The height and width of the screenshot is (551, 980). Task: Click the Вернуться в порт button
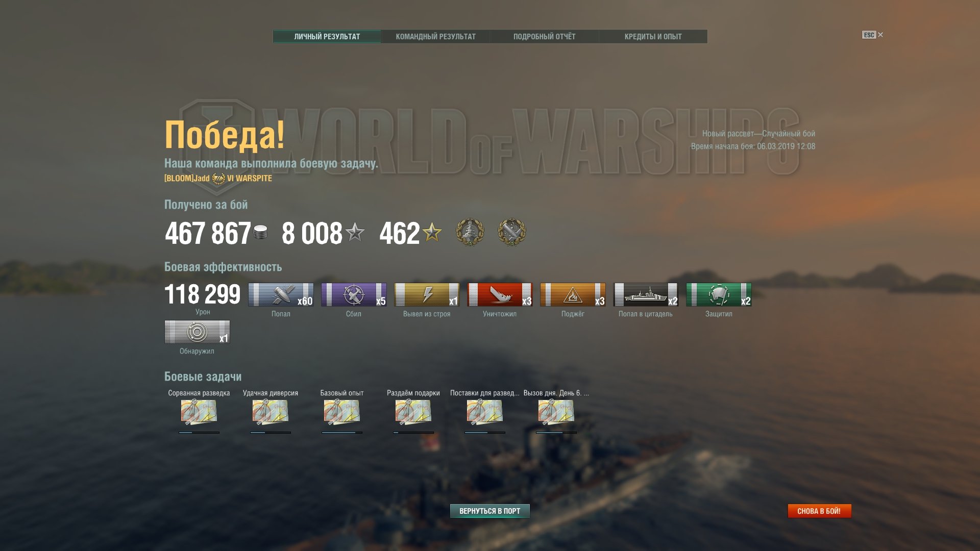[489, 511]
